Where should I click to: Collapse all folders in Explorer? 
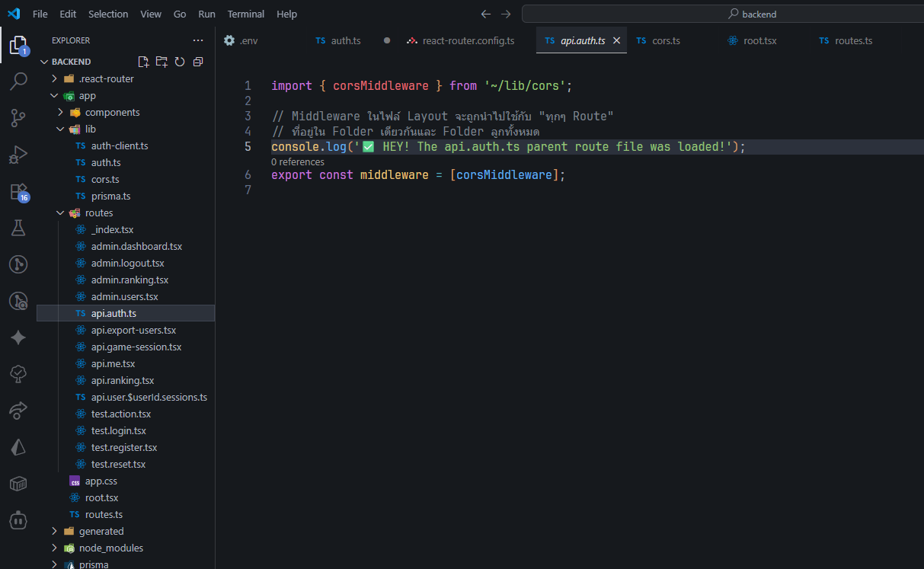[x=198, y=62]
